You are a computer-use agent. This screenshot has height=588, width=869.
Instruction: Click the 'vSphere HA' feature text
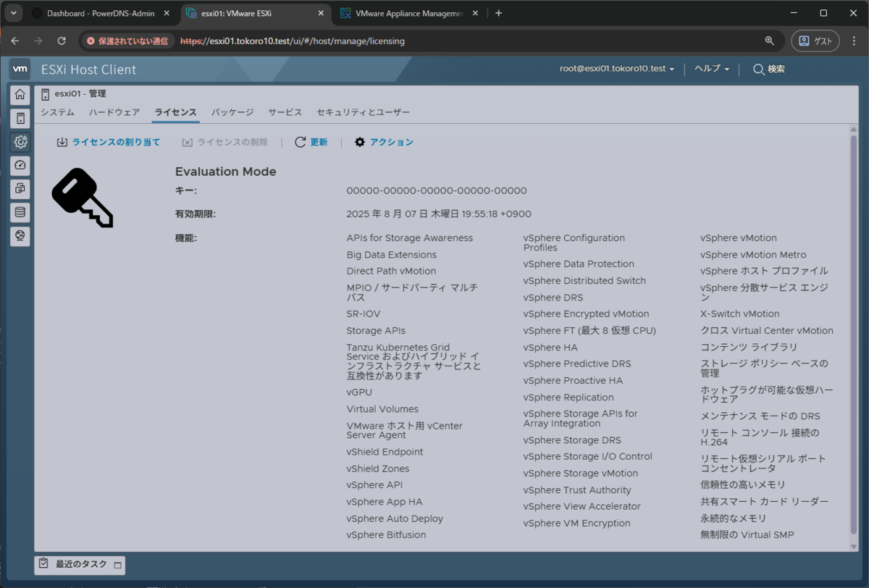click(x=550, y=348)
